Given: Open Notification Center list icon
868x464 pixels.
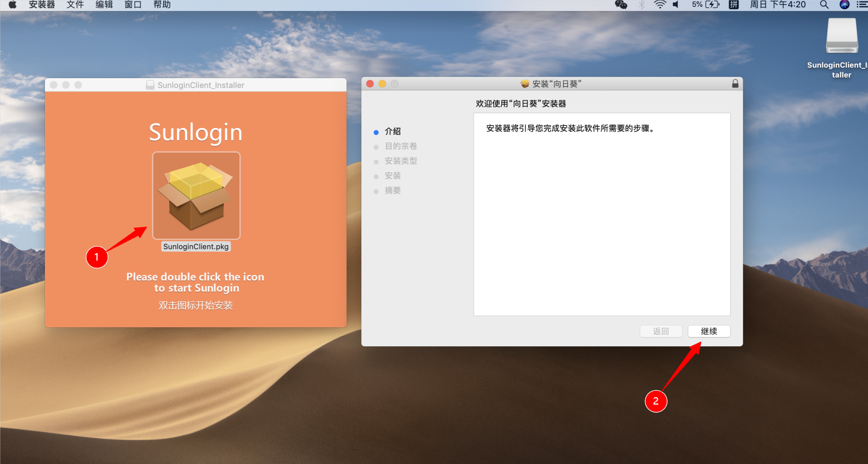Looking at the screenshot, I should point(862,4).
